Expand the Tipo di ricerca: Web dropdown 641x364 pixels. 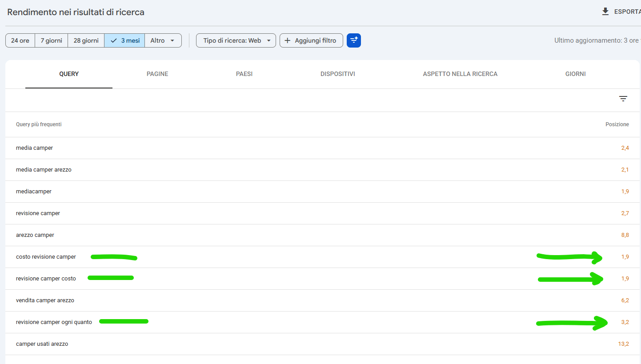(236, 40)
